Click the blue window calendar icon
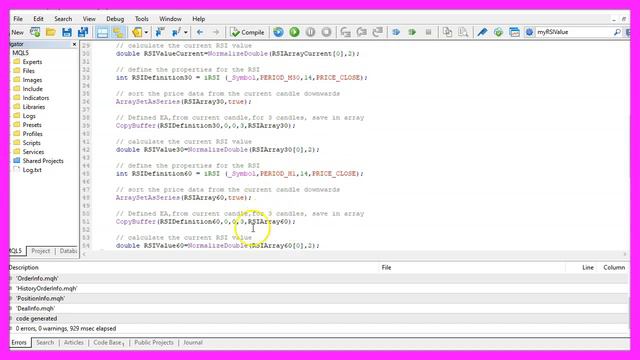This screenshot has width=640, height=360. pyautogui.click(x=514, y=32)
